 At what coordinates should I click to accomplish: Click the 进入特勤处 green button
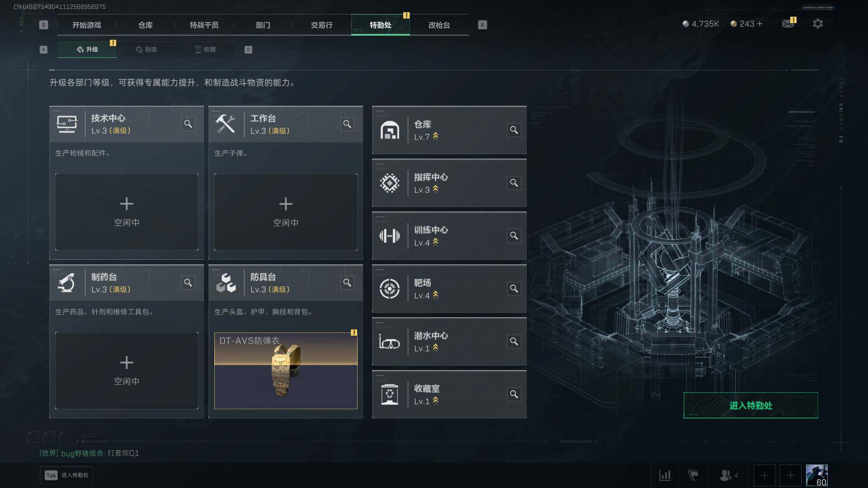click(750, 405)
